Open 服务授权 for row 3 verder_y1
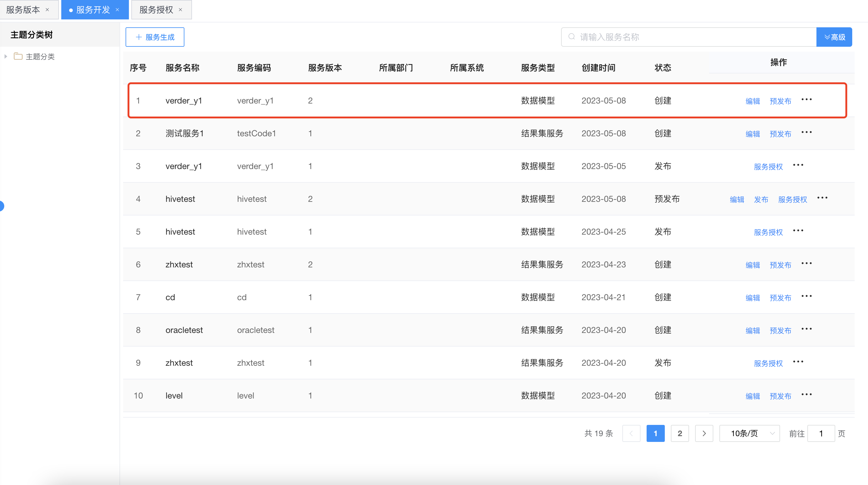The image size is (868, 485). click(768, 167)
